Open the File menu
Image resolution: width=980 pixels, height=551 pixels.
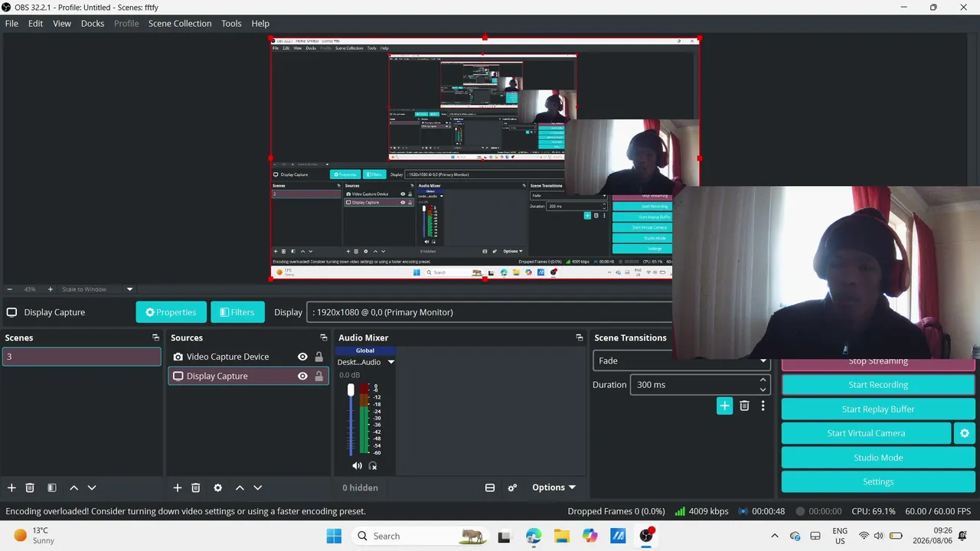coord(11,24)
